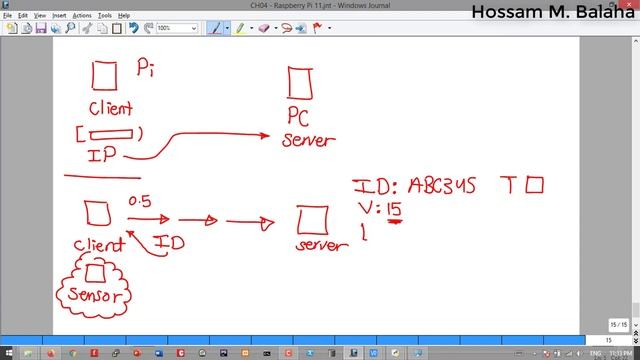Click the Windows Journal taskbar icon
The width and height of the screenshot is (640, 360).
pyautogui.click(x=353, y=353)
